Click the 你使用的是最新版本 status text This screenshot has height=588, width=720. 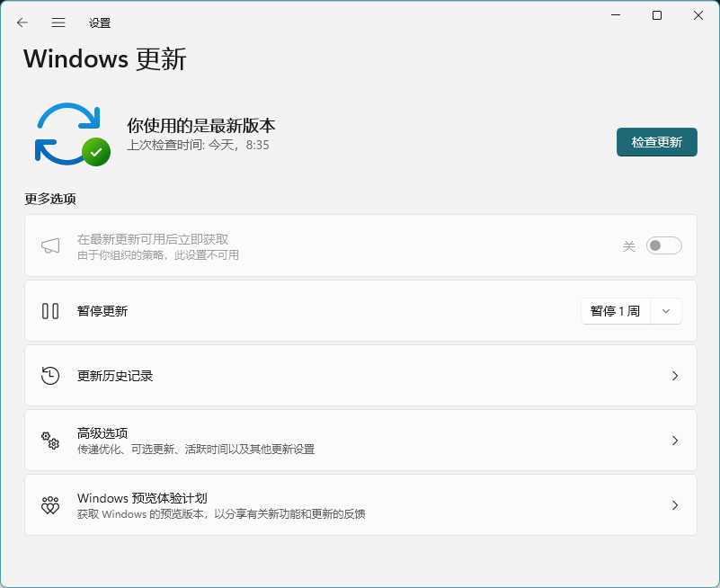click(200, 125)
